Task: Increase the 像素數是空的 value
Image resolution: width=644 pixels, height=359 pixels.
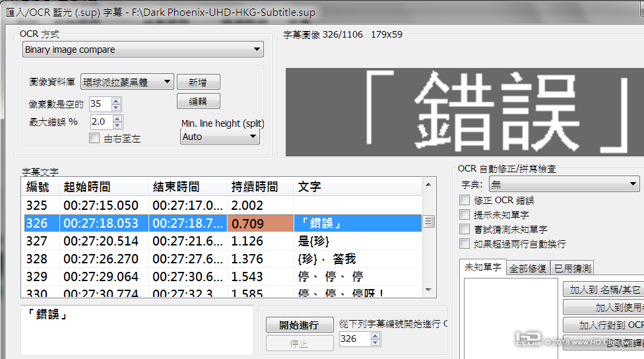Action: pos(116,100)
